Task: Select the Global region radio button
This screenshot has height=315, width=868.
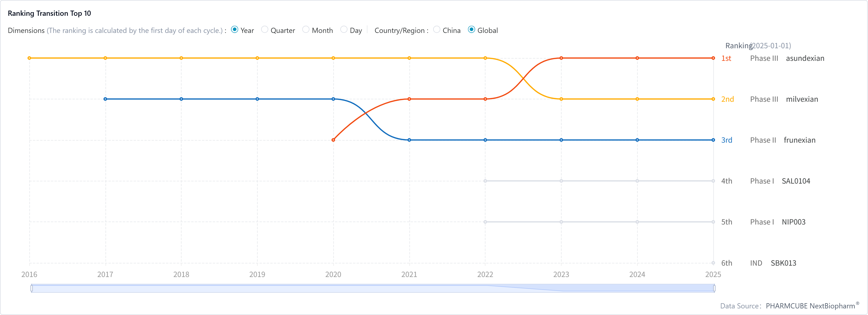Action: pos(472,30)
